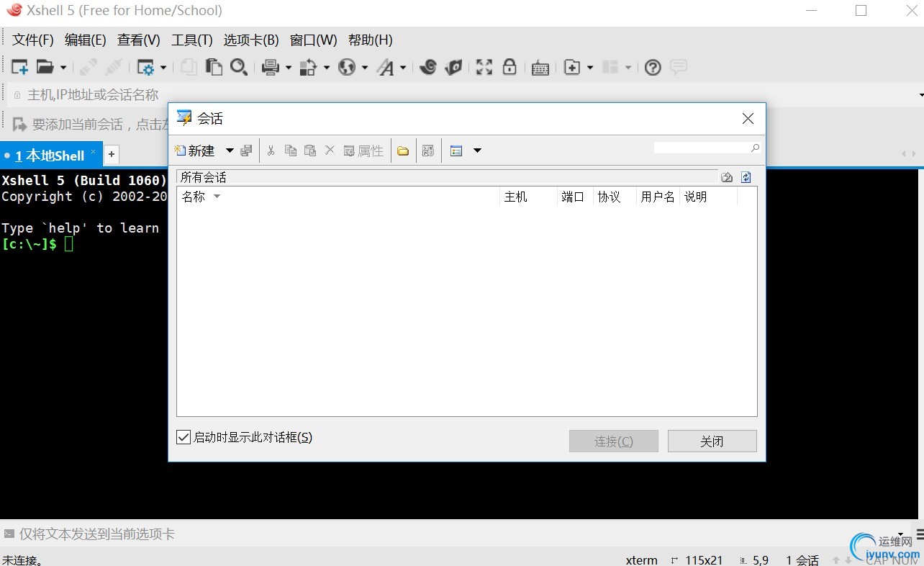Uncheck 启动时显示此对话框 checkbox

pos(184,437)
